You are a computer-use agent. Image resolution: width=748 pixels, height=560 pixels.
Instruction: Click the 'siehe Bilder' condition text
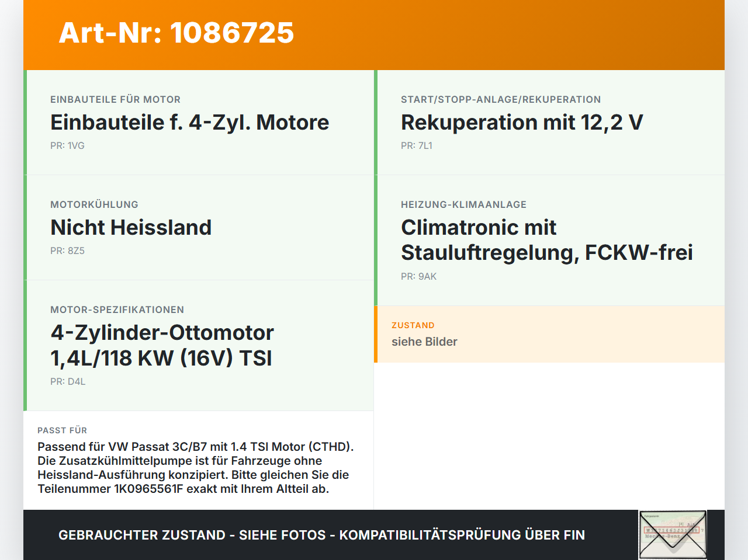[x=424, y=342]
